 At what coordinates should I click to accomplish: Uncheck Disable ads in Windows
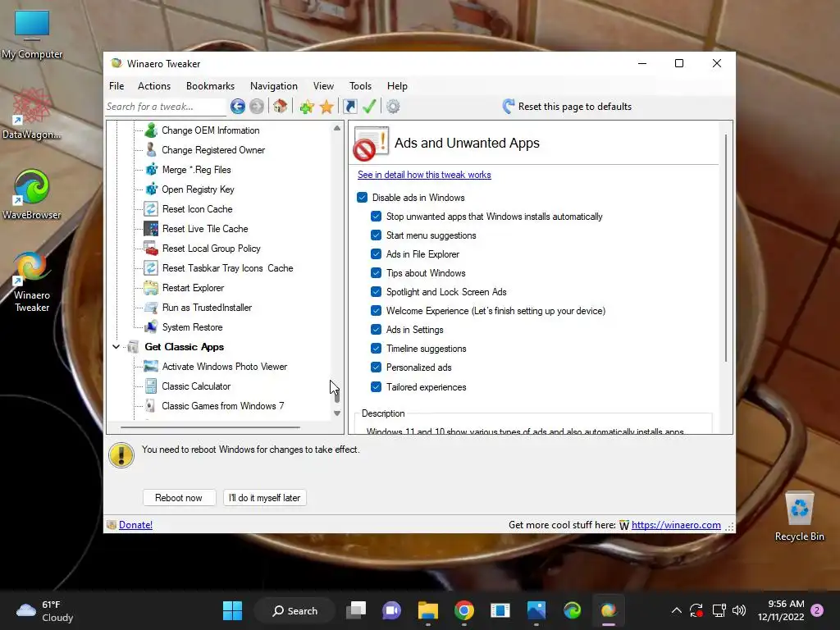(362, 198)
